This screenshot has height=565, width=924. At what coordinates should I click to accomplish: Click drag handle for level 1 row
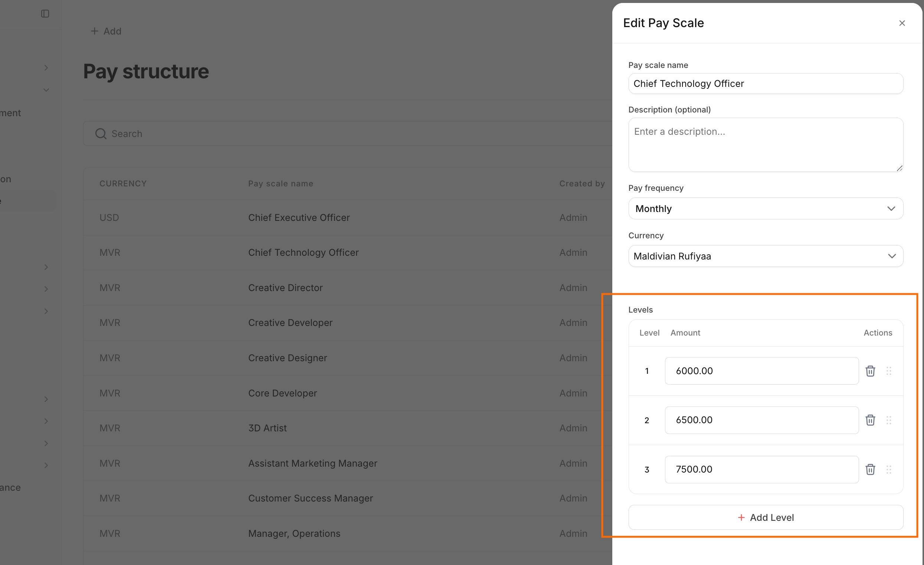[x=888, y=370]
